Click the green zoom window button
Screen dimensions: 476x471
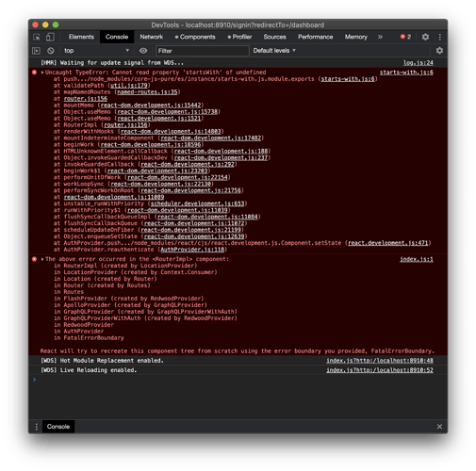[x=56, y=24]
